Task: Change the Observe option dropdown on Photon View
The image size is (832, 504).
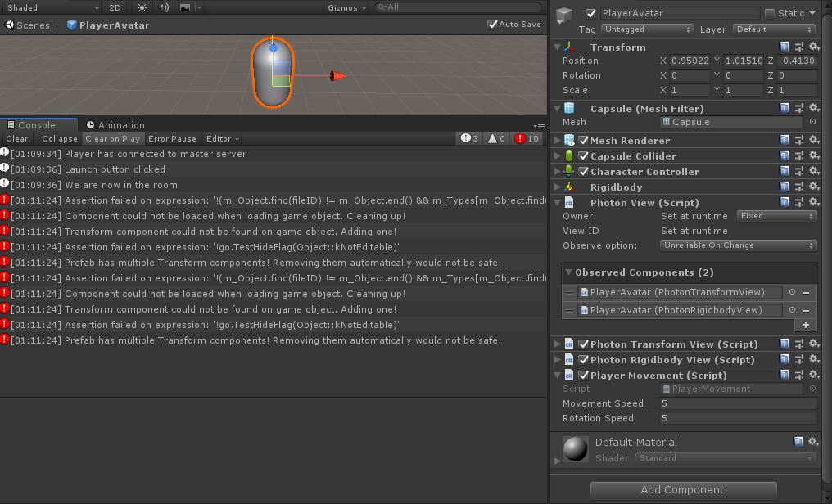Action: tap(737, 245)
